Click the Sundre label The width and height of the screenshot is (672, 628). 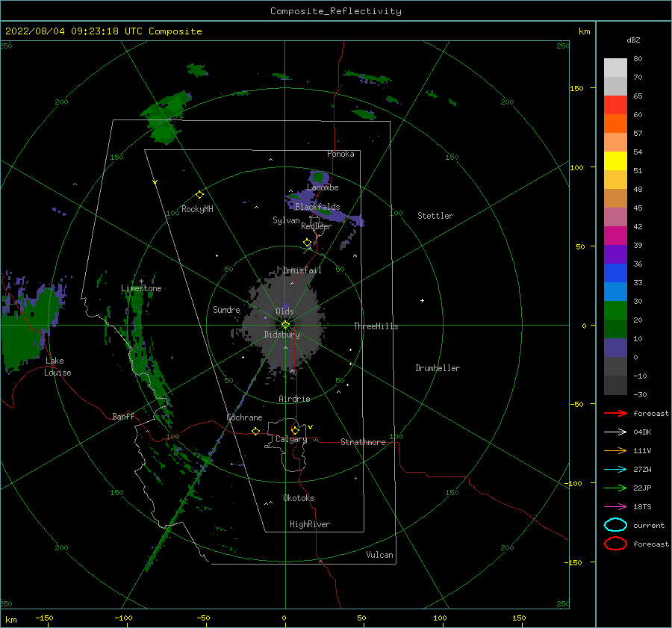pos(226,309)
